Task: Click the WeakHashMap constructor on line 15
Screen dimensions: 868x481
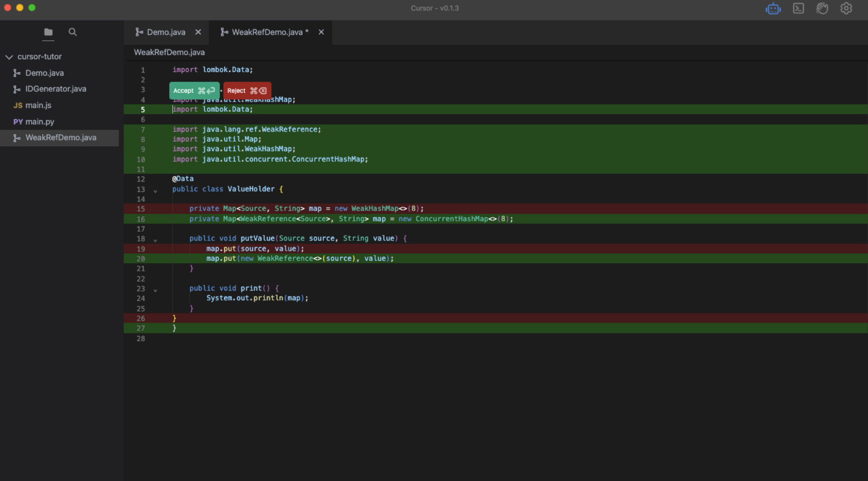Action: 375,209
